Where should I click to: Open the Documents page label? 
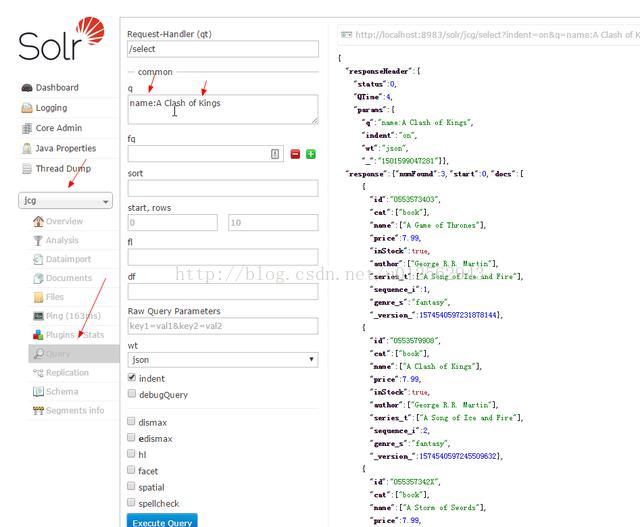tap(69, 278)
